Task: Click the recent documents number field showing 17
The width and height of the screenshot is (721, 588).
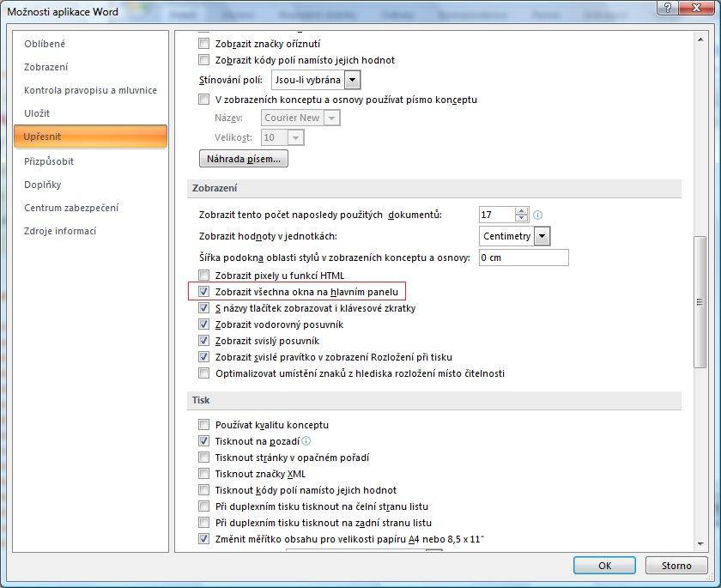Action: point(497,215)
